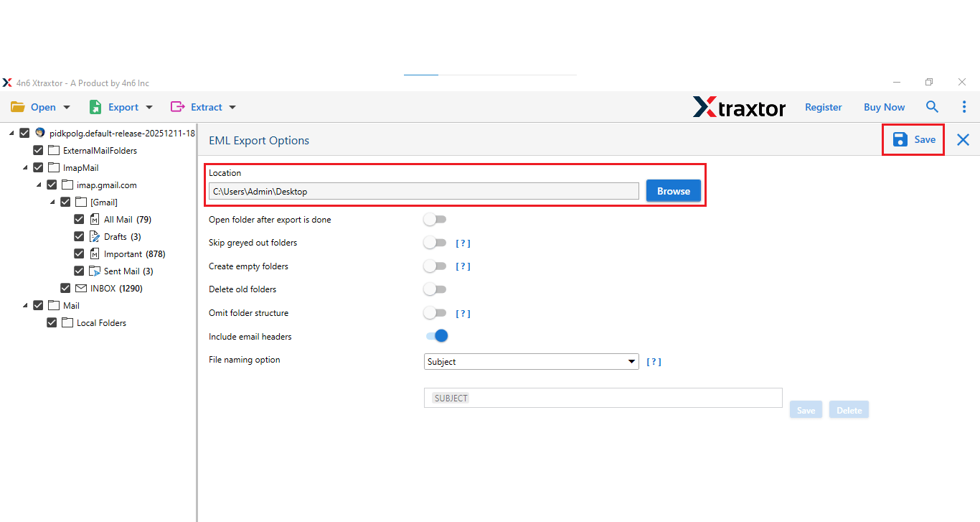Open the three-dot more options menu

963,107
